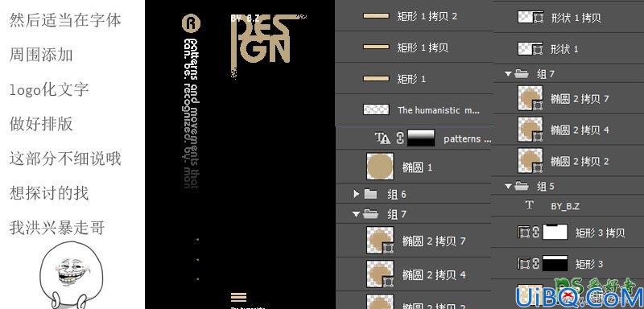644x309 pixels.
Task: Collapse 组 7 in right layers panel
Action: click(509, 74)
